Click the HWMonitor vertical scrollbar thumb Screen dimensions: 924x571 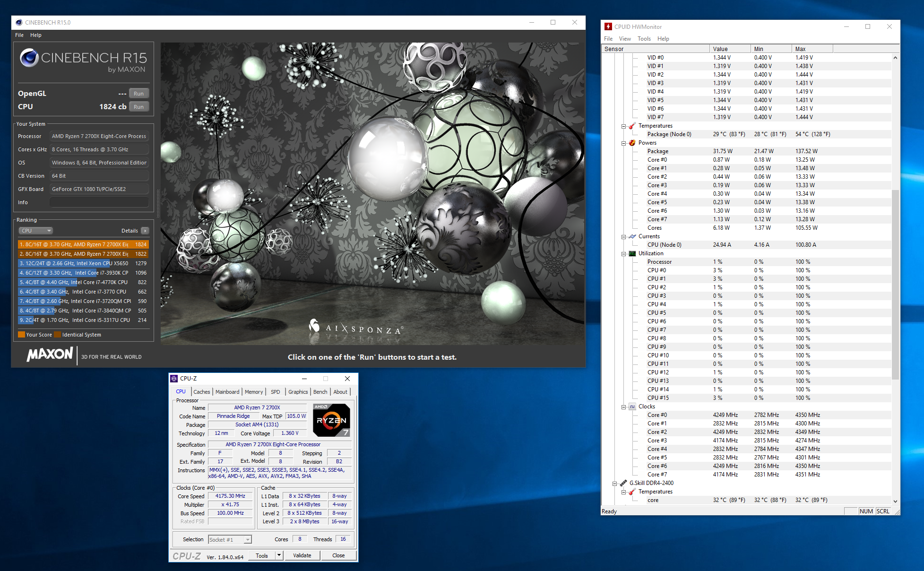895,285
